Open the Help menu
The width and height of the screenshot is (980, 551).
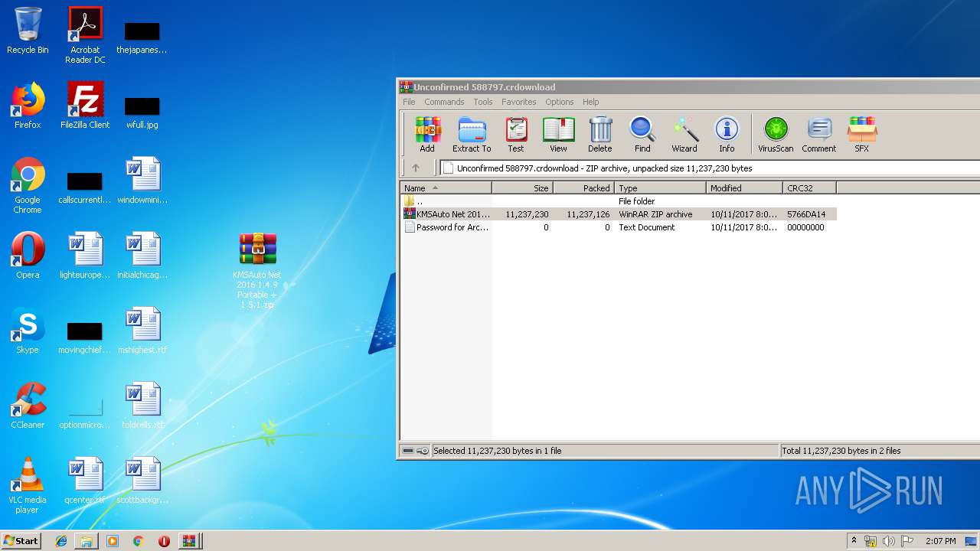tap(590, 102)
